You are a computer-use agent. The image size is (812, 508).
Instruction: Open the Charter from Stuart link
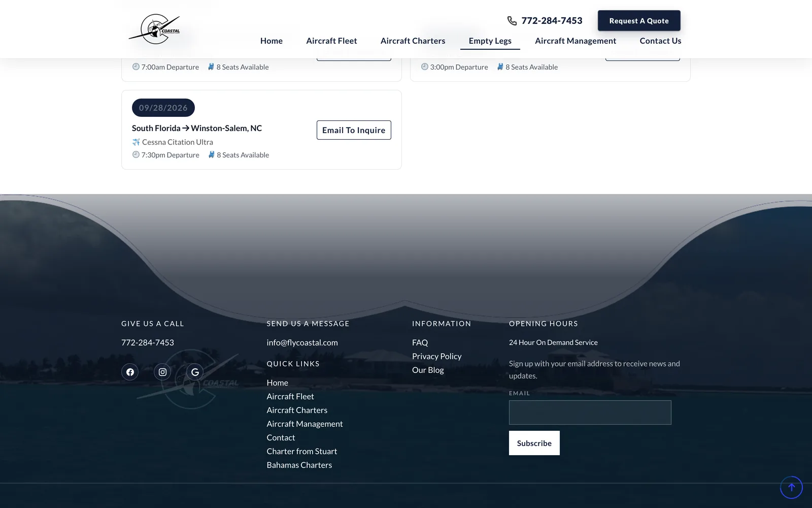[x=301, y=451]
